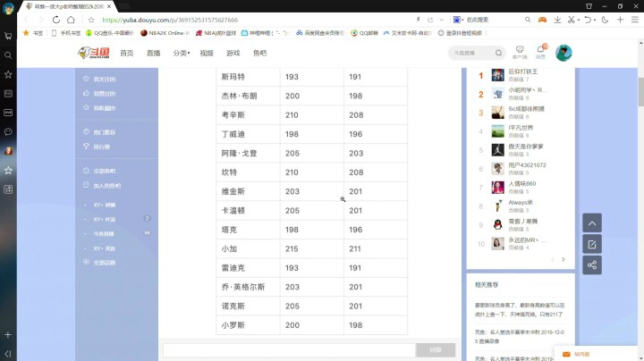Open the 手机书签 mobile bookmarks
This screenshot has width=644, height=361.
tap(66, 33)
